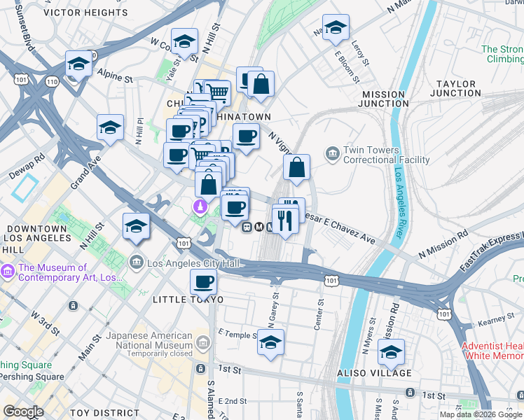The image size is (524, 420).
Task: Click rail station icon near Aliso Village 1st St
Action: (410, 393)
